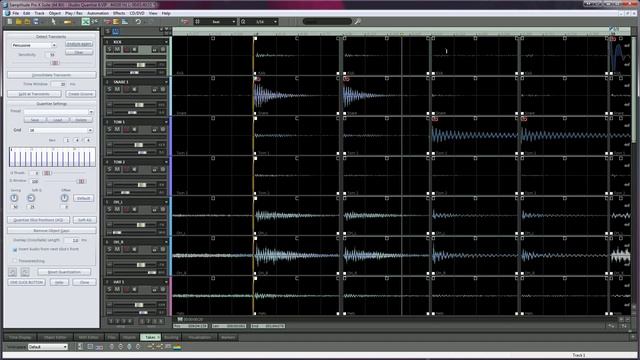Turn the Soft Q knob
The height and width of the screenshot is (360, 640).
(x=31, y=198)
